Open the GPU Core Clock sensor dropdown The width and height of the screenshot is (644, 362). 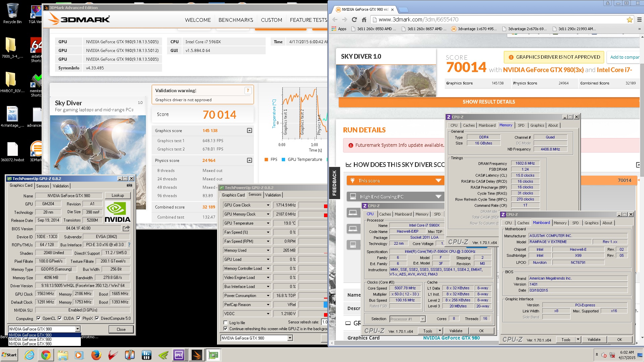coord(268,205)
